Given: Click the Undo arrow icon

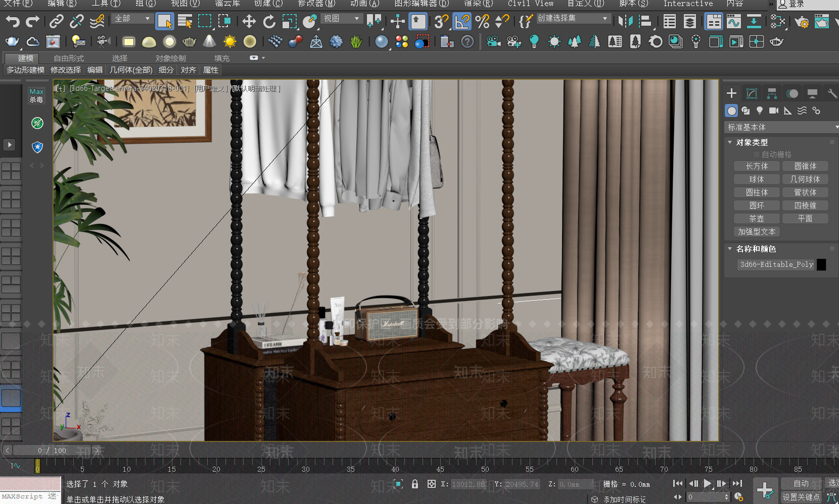Looking at the screenshot, I should click(13, 21).
